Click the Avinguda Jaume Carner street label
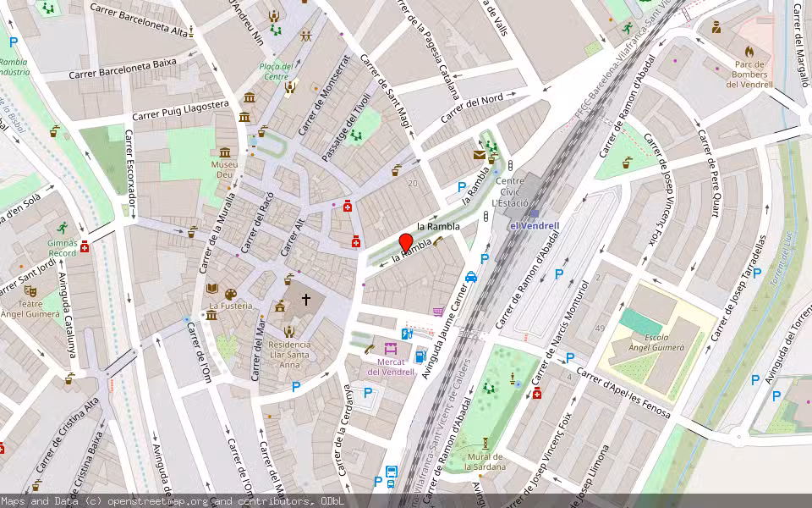812x508 pixels. [x=444, y=331]
